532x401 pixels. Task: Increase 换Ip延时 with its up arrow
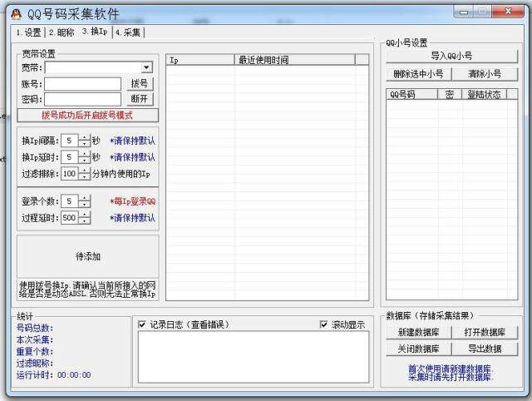[84, 154]
